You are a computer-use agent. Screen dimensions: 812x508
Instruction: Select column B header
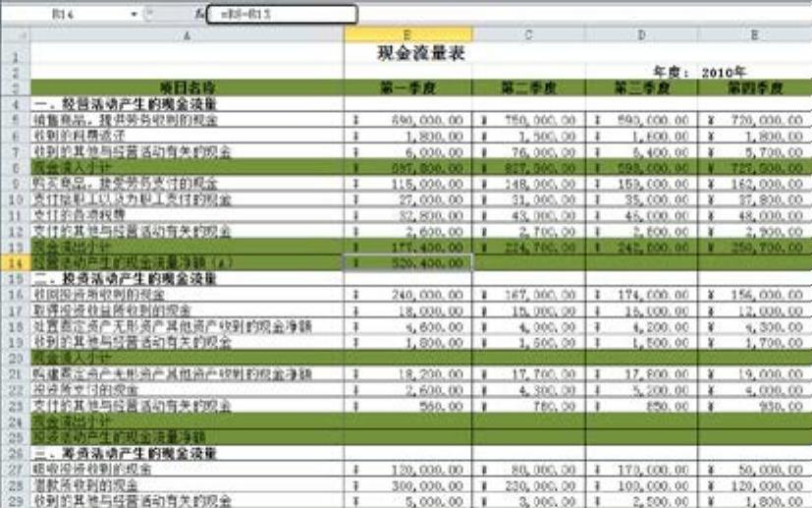[408, 34]
